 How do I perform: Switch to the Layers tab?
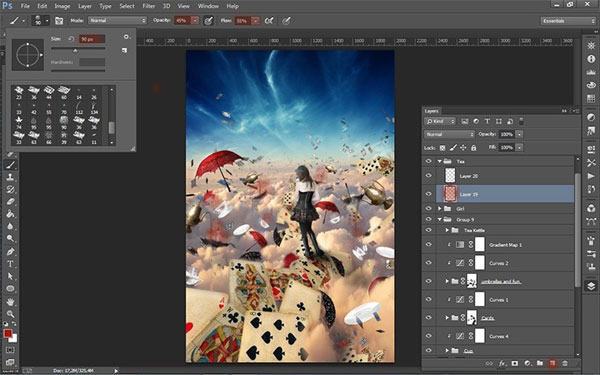[x=431, y=111]
